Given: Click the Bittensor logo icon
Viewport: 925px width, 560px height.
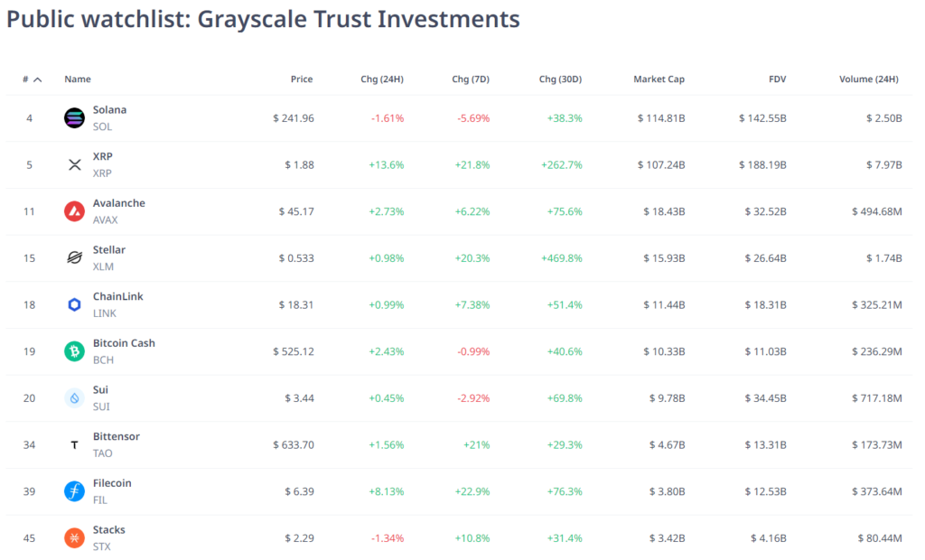Looking at the screenshot, I should click(76, 444).
